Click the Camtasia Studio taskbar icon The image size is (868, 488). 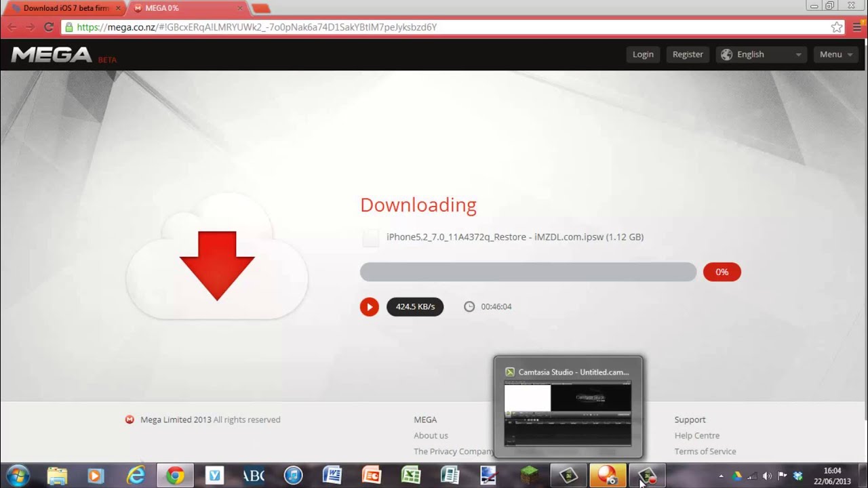(568, 476)
